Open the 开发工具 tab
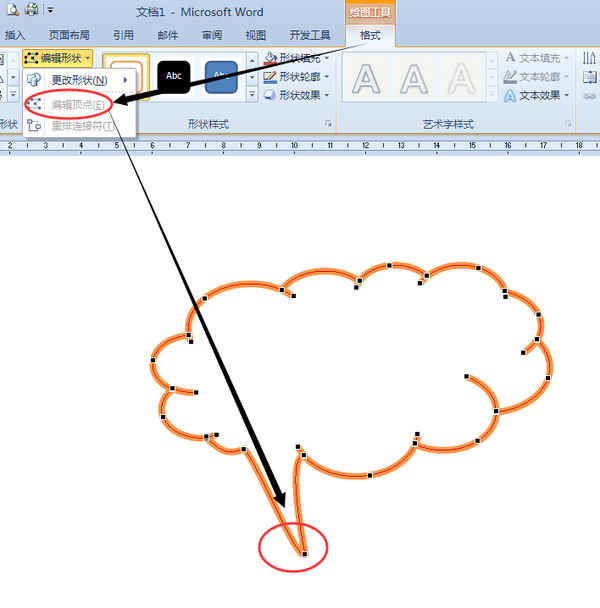 (x=310, y=35)
